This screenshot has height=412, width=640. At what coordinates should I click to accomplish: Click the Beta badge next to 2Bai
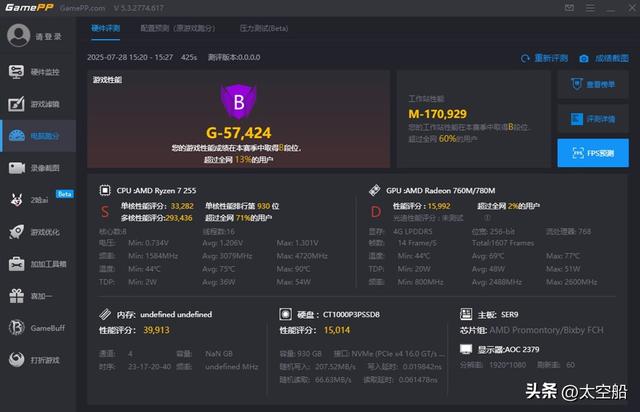click(64, 194)
